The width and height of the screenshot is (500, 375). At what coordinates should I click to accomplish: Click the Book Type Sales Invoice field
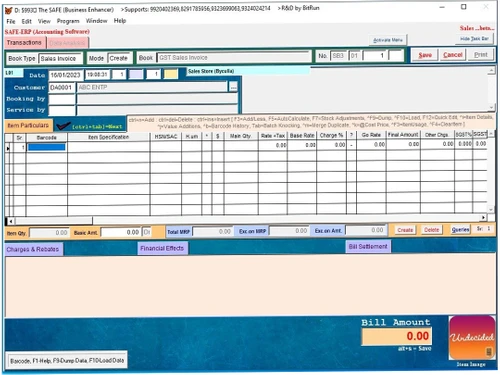pos(60,59)
